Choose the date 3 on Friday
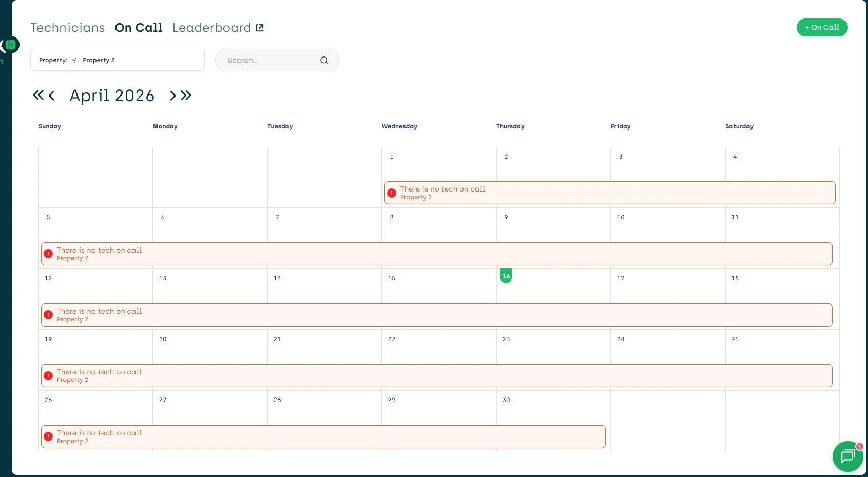Screen dimensions: 868x477 click(x=621, y=157)
